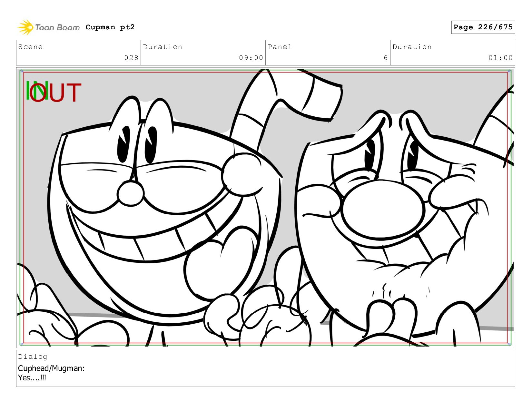This screenshot has height=411, width=532.
Task: Click the Duration label above 09:00
Action: [x=163, y=47]
